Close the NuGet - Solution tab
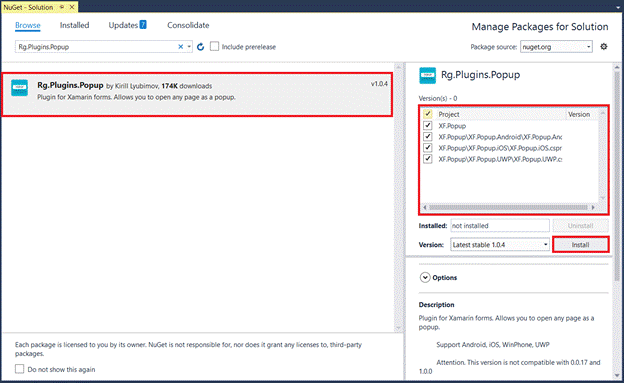624x383 pixels. pyautogui.click(x=72, y=7)
